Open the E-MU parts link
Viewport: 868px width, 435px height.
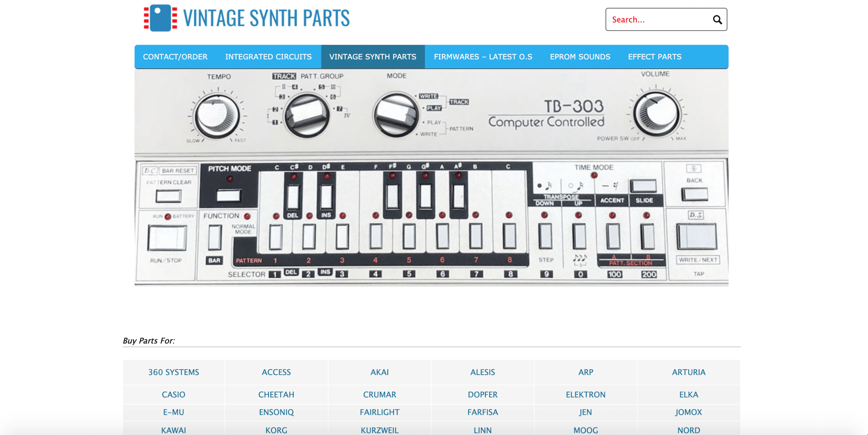pos(174,412)
